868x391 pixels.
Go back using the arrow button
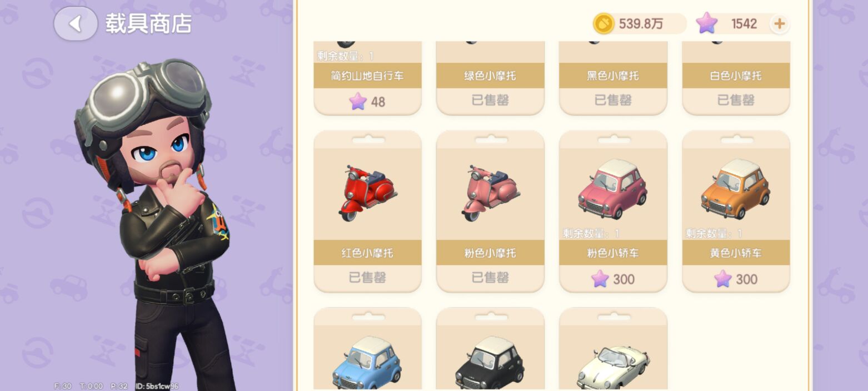(76, 23)
